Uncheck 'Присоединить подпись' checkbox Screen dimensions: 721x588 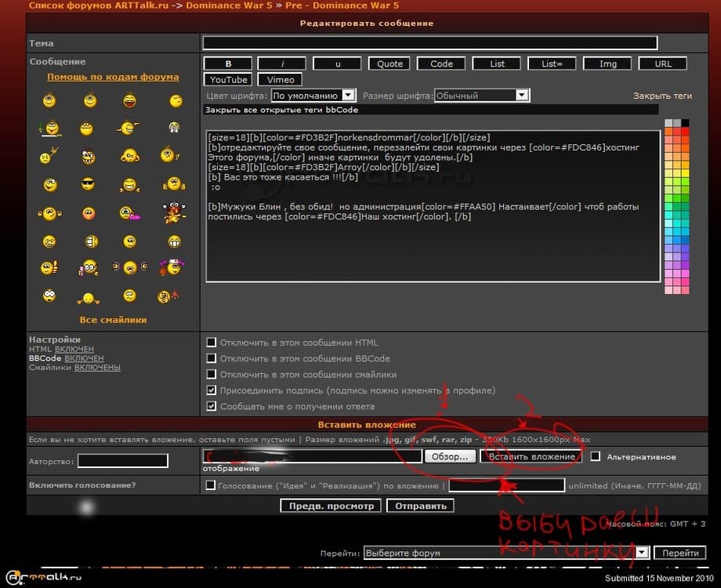click(x=211, y=390)
